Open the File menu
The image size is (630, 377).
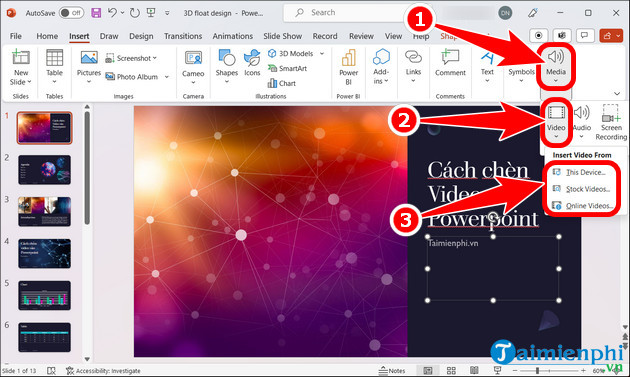click(x=16, y=36)
